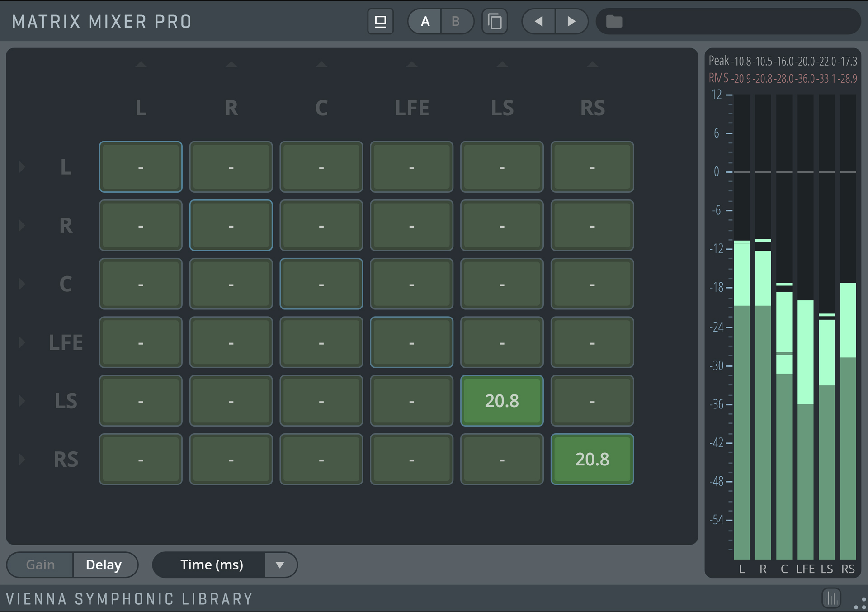The image size is (868, 612).
Task: Open the Time (ms) units dropdown
Action: point(280,565)
